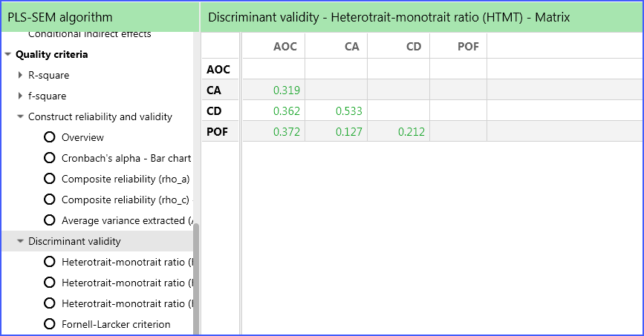Collapse the Quality criteria section
This screenshot has width=644, height=336.
tap(8, 54)
